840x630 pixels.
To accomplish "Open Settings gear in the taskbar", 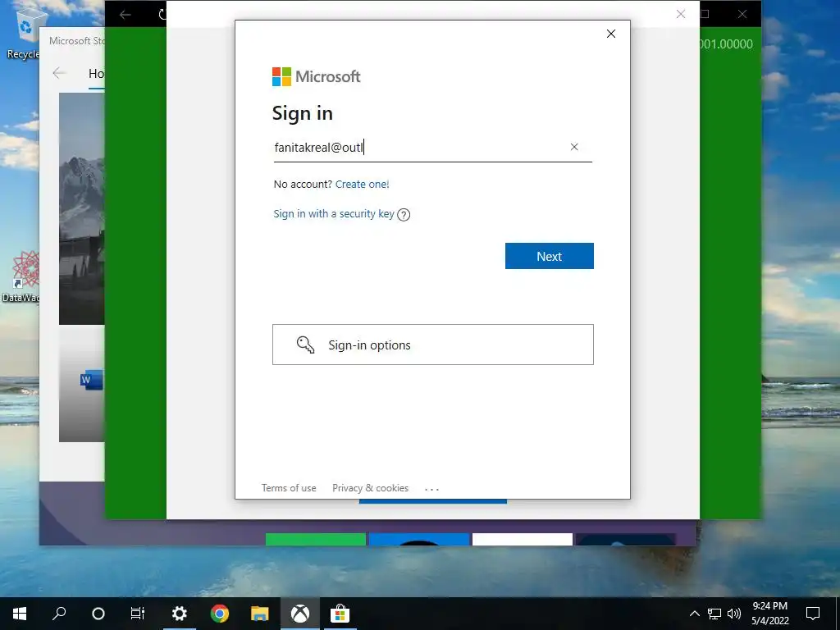I will tap(179, 614).
